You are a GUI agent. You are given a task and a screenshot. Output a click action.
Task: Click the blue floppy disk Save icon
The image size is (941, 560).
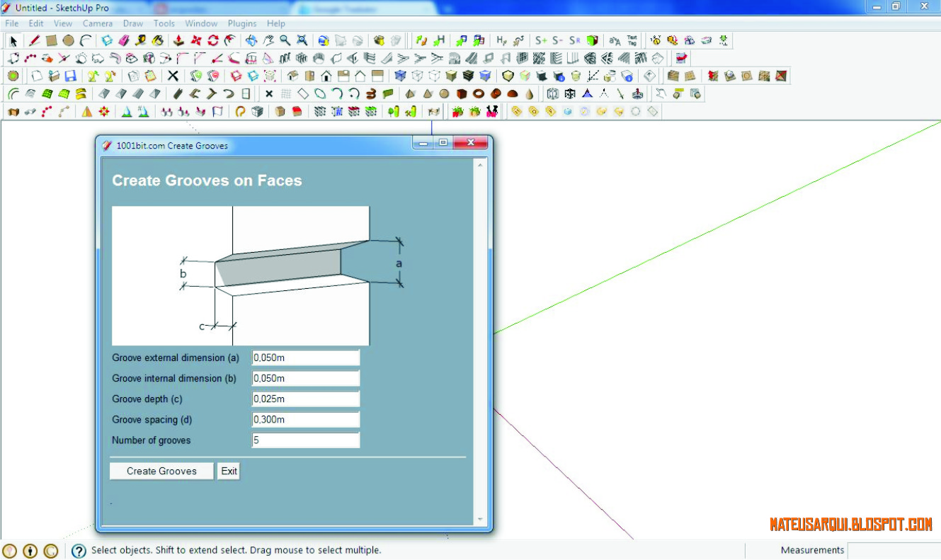point(70,76)
